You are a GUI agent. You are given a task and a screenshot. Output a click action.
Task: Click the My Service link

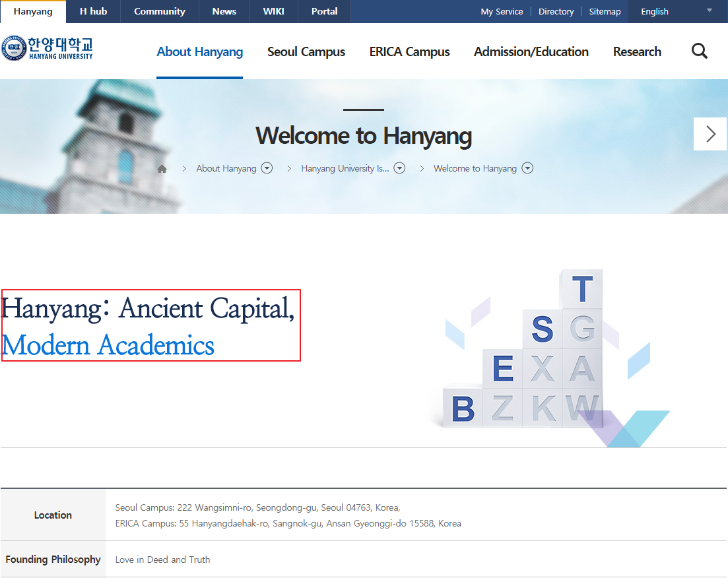pyautogui.click(x=502, y=12)
